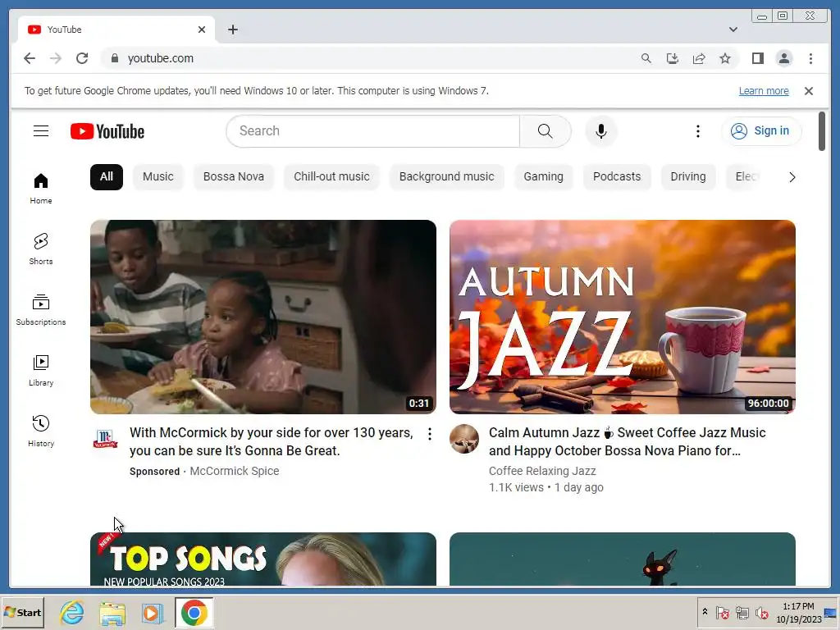
Task: Click inside the YouTube Search field
Action: pyautogui.click(x=373, y=131)
